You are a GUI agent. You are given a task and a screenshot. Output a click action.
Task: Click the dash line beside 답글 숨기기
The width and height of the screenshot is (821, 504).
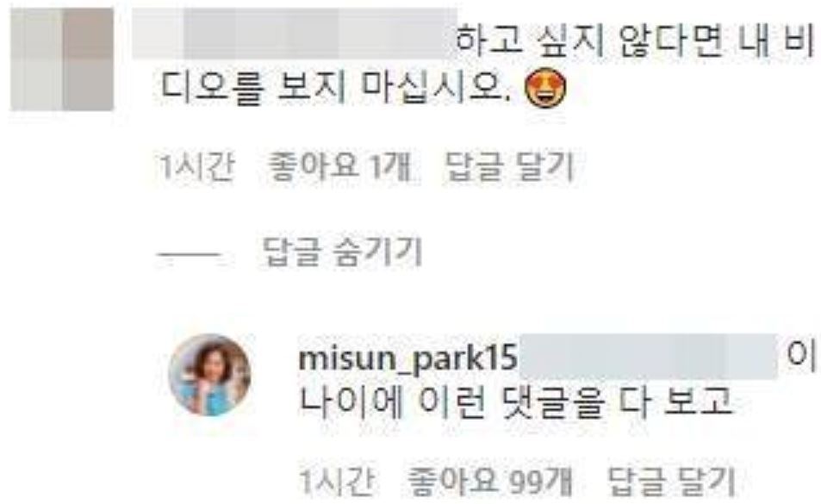point(190,255)
